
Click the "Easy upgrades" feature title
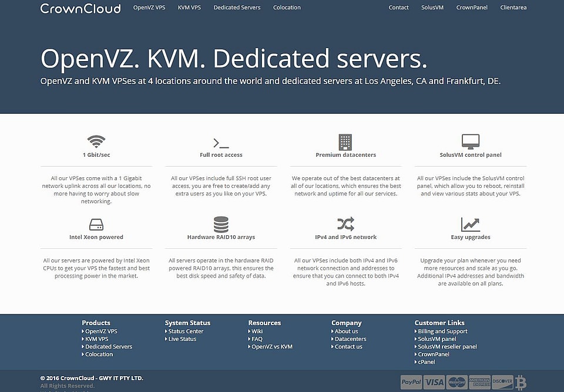471,237
